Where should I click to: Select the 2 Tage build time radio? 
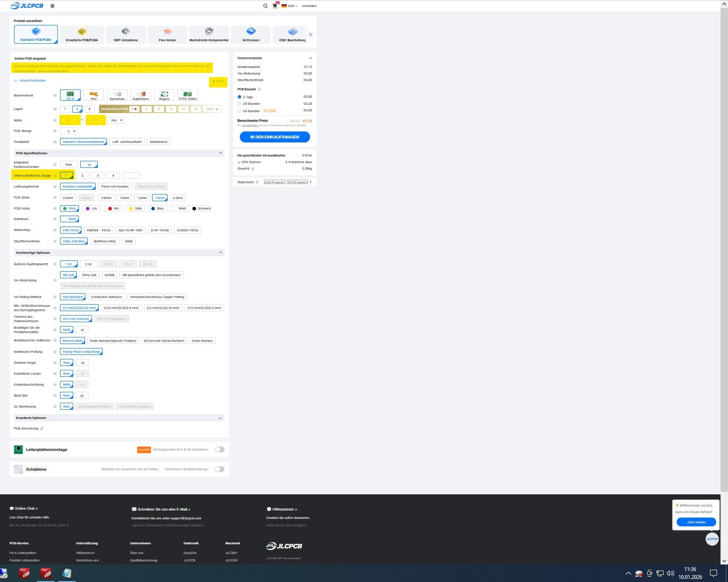[239, 97]
